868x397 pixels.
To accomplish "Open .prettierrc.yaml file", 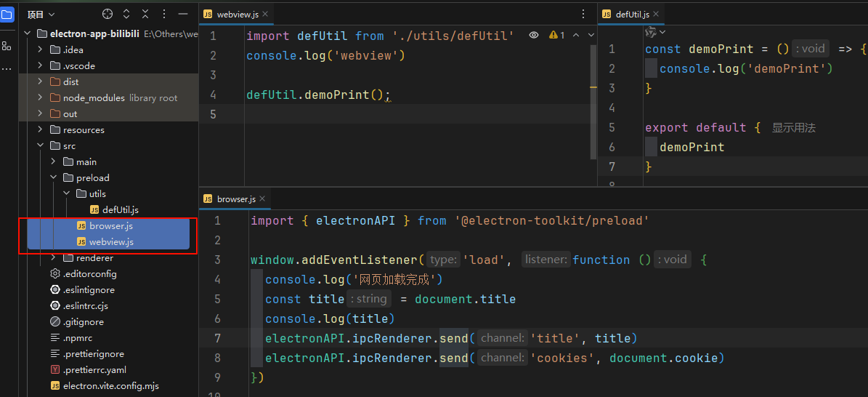I will (x=89, y=370).
